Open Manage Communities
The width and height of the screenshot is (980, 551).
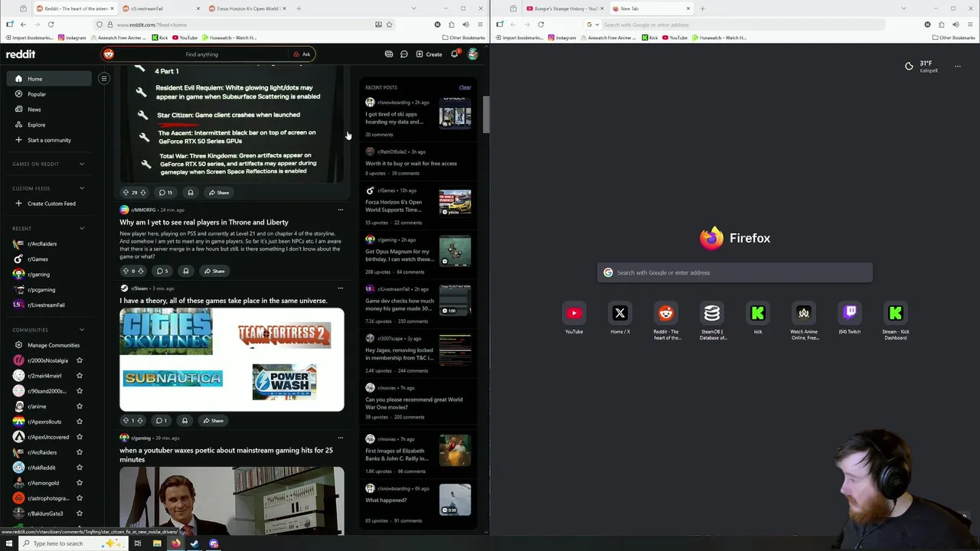[x=47, y=345]
